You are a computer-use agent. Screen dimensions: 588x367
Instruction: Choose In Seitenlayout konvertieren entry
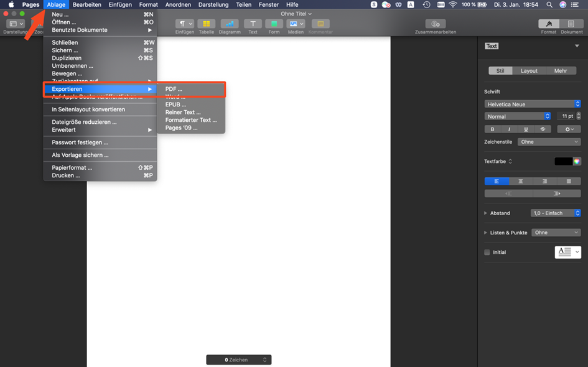pyautogui.click(x=100, y=109)
